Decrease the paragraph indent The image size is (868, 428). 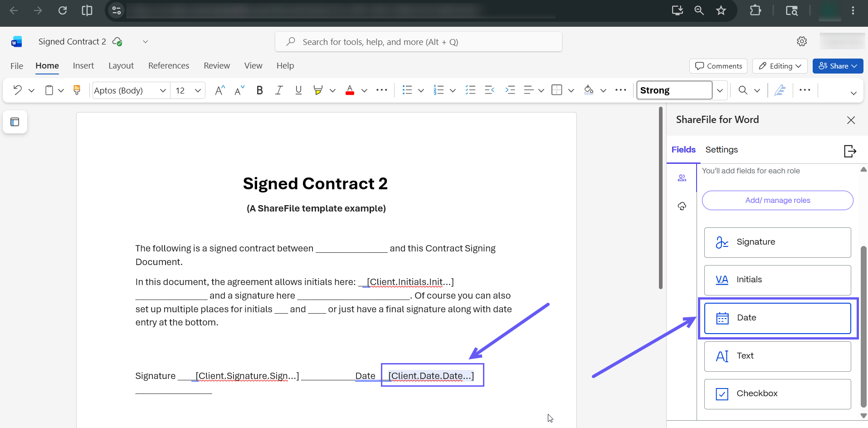tap(489, 90)
